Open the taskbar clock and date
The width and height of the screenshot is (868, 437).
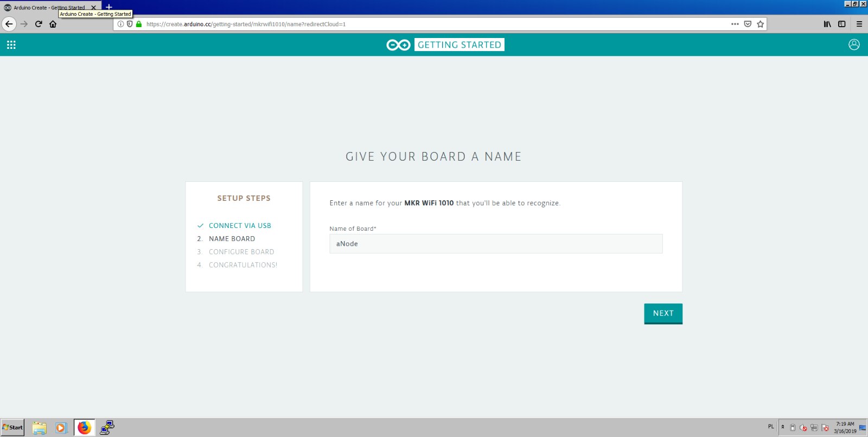pyautogui.click(x=845, y=428)
